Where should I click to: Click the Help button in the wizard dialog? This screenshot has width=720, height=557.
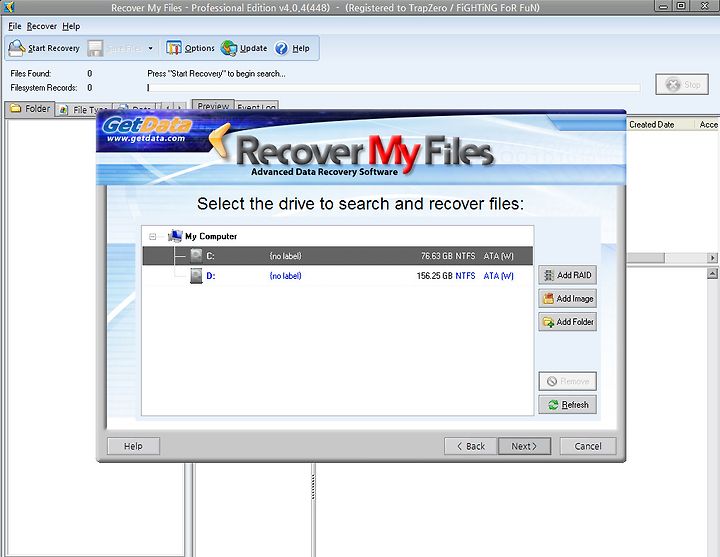click(x=133, y=446)
